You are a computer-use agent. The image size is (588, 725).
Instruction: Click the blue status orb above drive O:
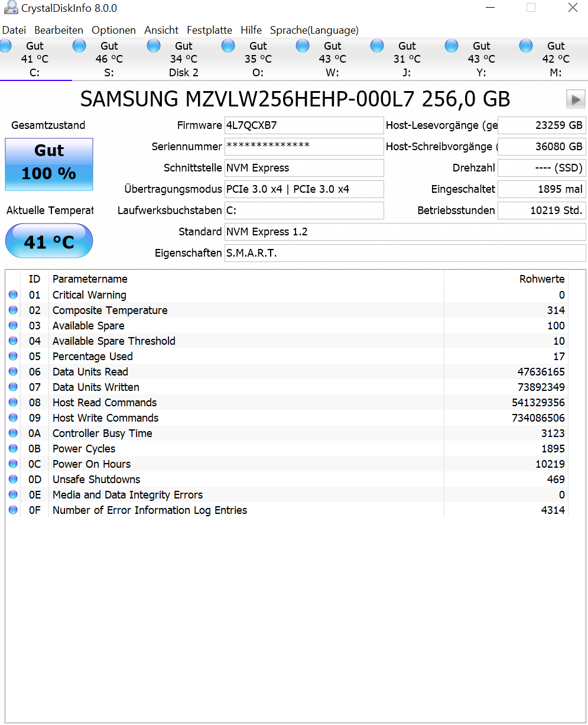pyautogui.click(x=228, y=45)
